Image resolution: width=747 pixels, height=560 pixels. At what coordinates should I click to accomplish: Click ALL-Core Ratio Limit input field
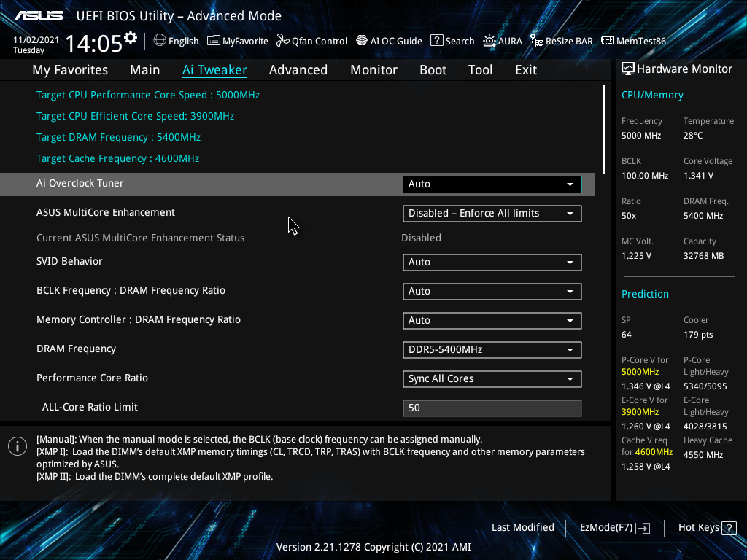(x=492, y=408)
